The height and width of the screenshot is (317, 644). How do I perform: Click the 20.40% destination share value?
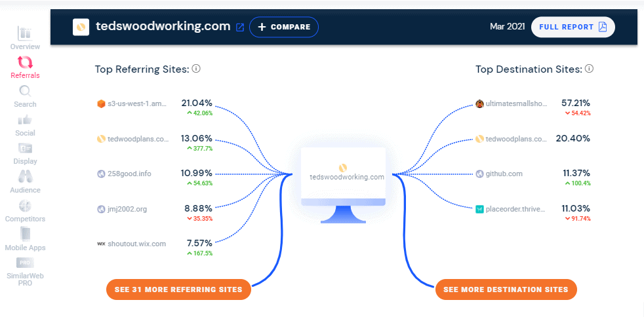pos(573,138)
